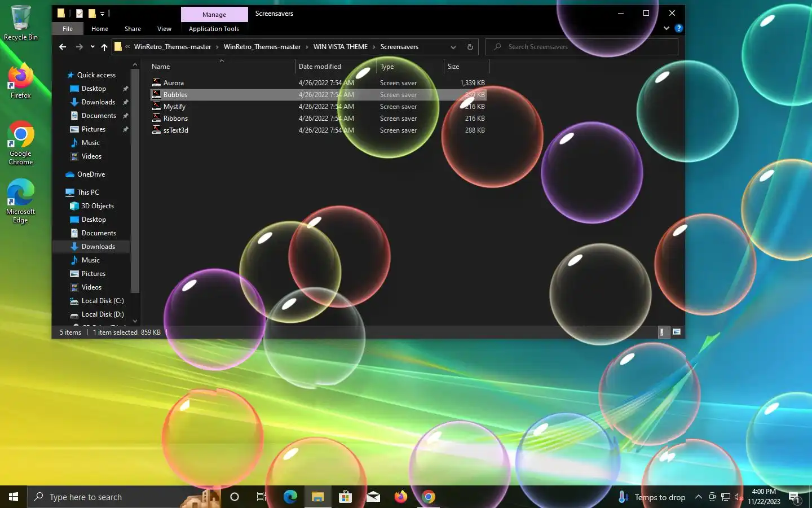The width and height of the screenshot is (812, 508).
Task: Open recent locations dropdown arrow
Action: pos(92,47)
